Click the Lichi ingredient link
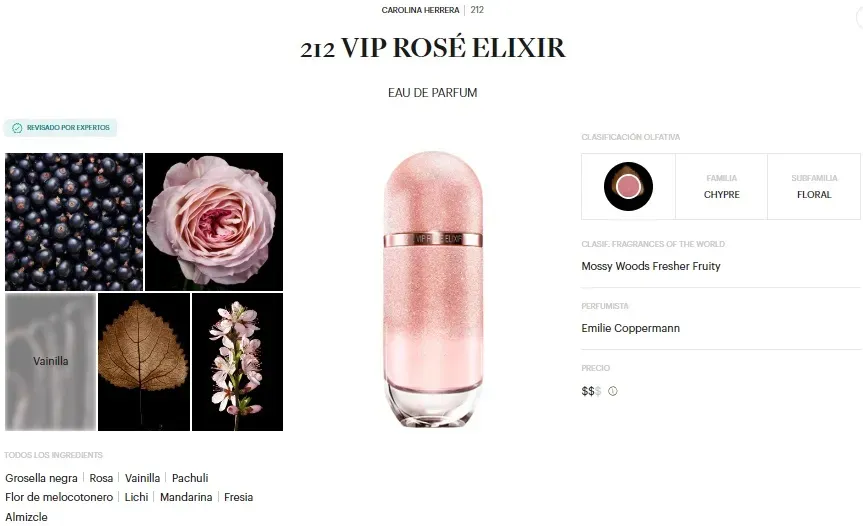Viewport: 863px width, 526px height. click(136, 497)
